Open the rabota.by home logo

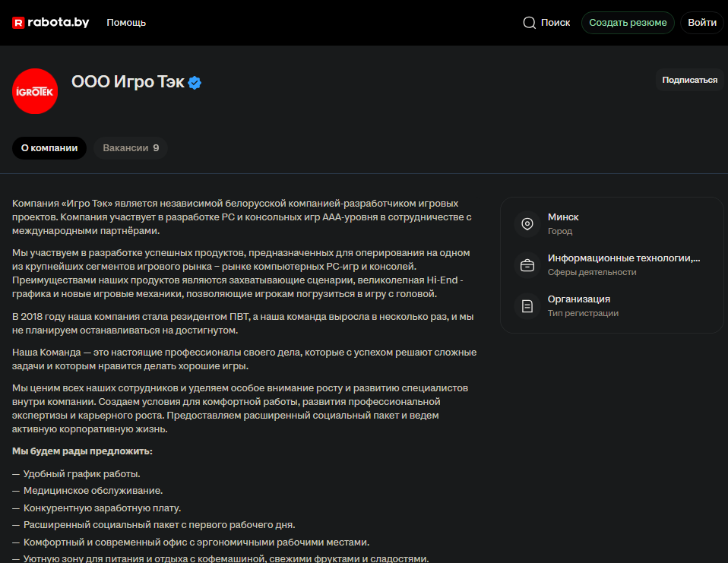coord(50,22)
